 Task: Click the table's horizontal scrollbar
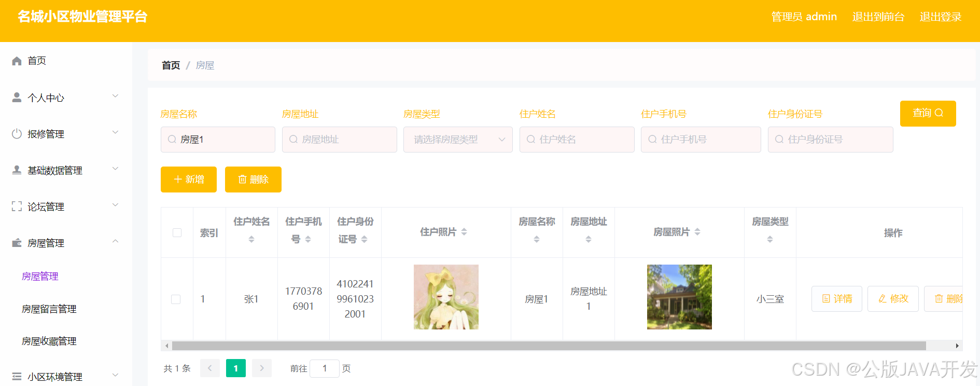pos(549,346)
